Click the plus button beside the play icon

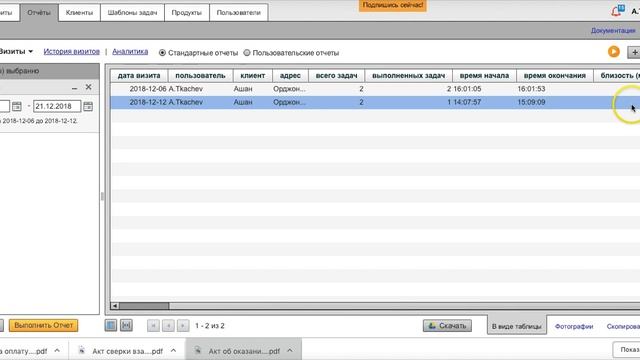tap(634, 52)
